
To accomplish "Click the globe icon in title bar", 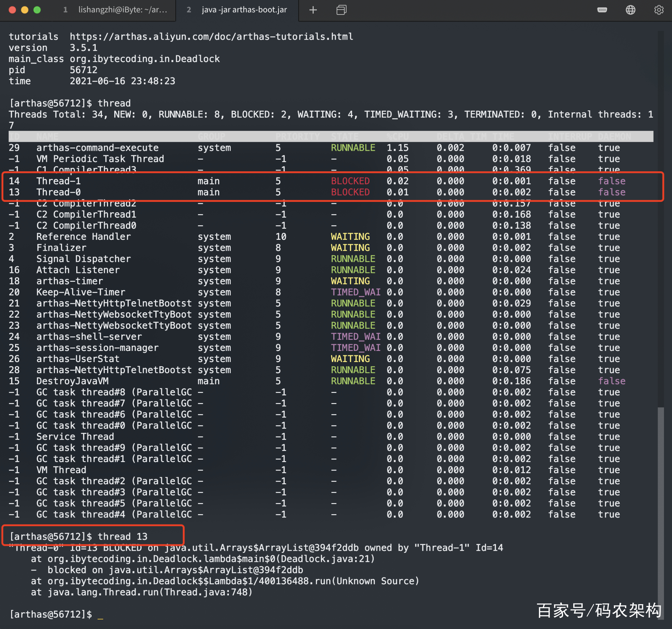I will pos(630,10).
